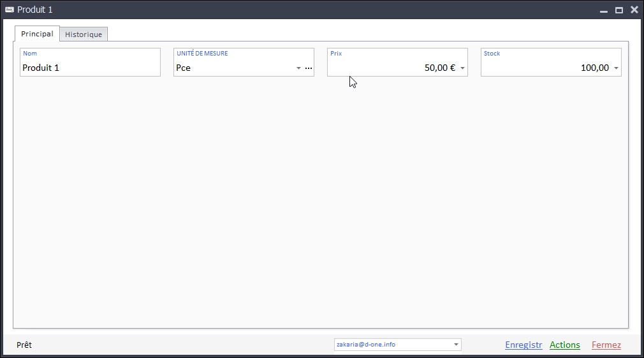Open the Actions link
644x358 pixels.
tap(564, 345)
